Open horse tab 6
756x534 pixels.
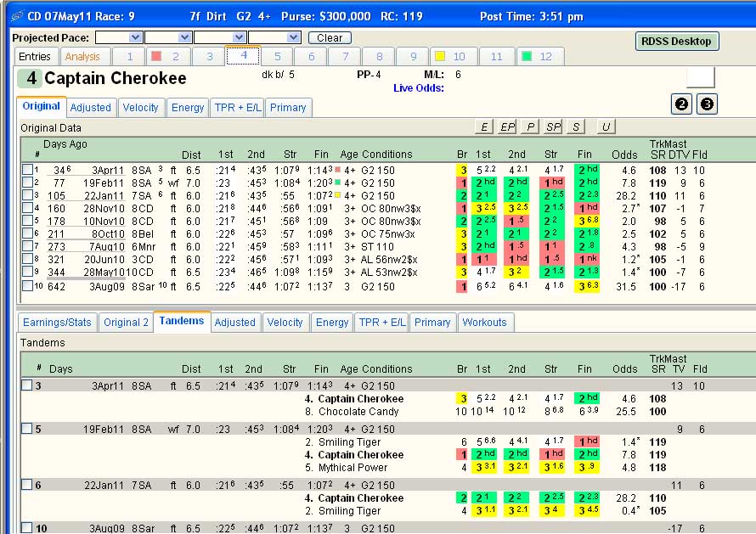(311, 56)
